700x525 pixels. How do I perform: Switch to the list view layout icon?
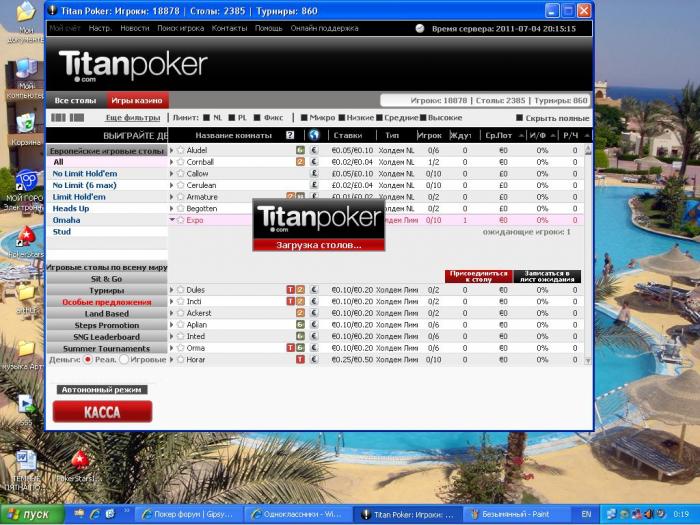77,118
